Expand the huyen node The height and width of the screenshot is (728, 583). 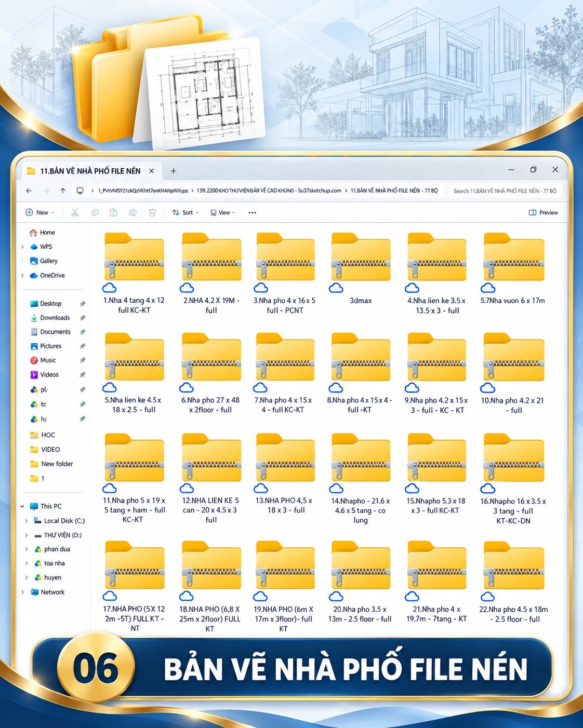tap(27, 577)
